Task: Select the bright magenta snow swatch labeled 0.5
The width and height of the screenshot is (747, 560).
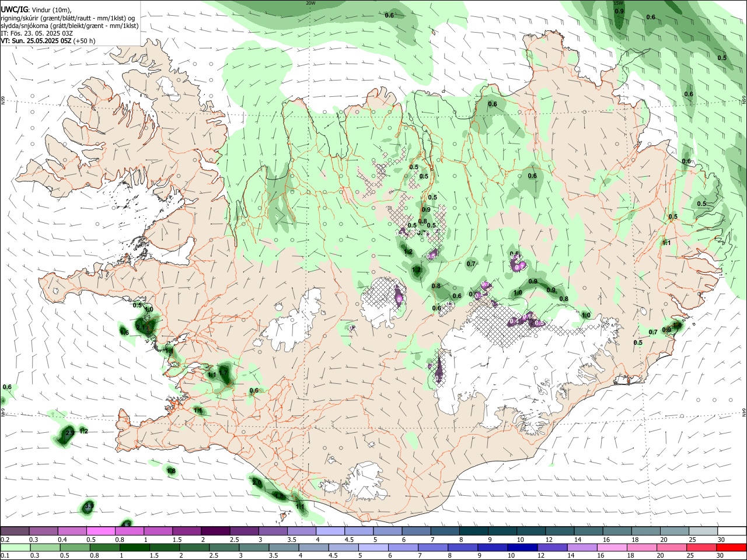Action: coord(100,531)
